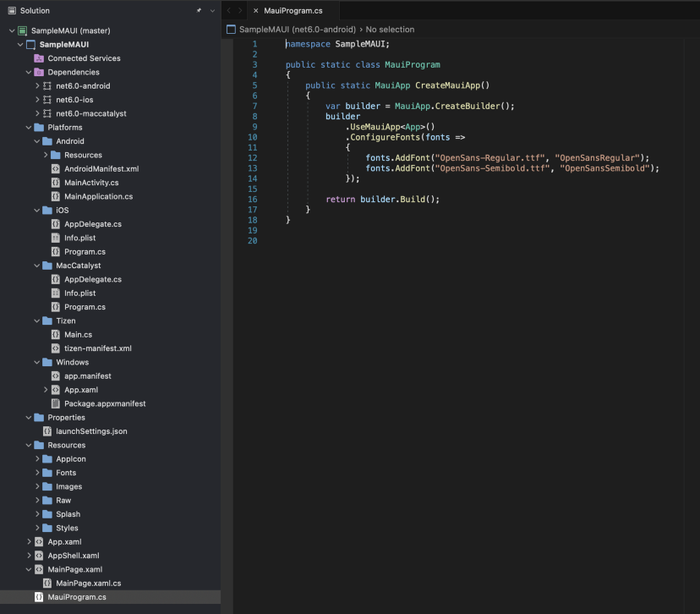Select SampleMAUI (net6.0-android) in the breadcrumb
Viewport: 700px width, 614px height.
pos(298,30)
